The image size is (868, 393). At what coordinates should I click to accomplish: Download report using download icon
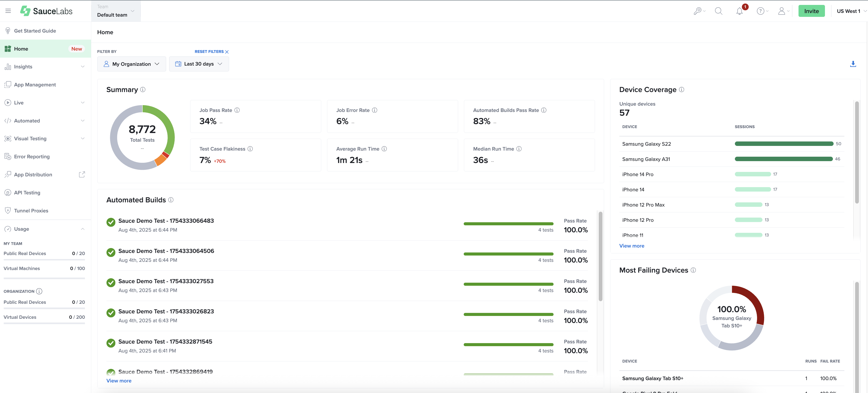pyautogui.click(x=853, y=64)
